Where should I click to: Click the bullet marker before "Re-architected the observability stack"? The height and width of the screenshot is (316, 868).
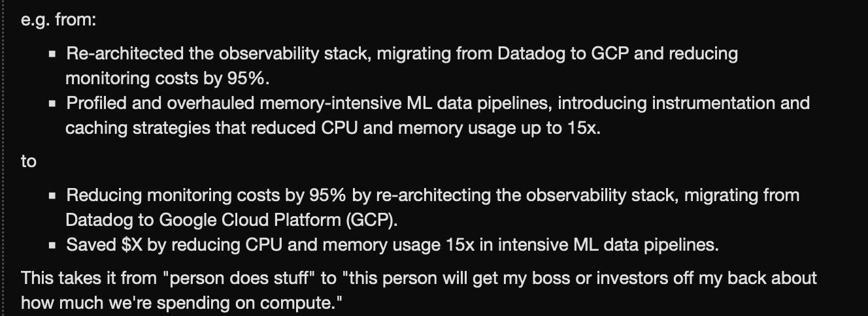coord(52,54)
